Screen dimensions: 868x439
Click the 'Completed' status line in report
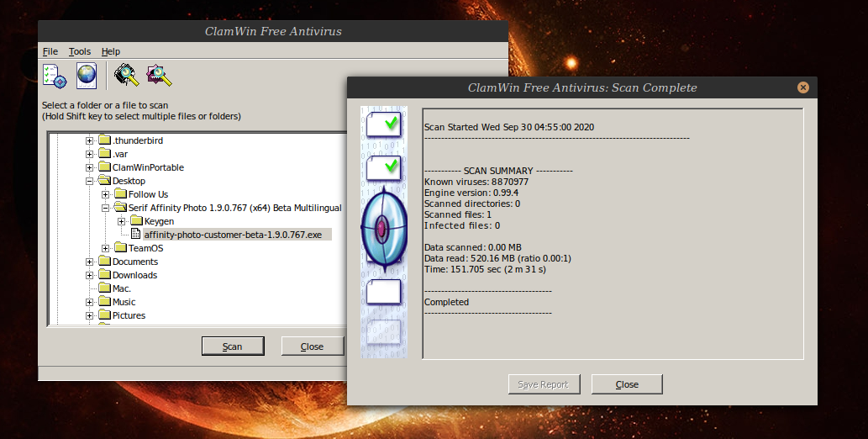point(446,302)
